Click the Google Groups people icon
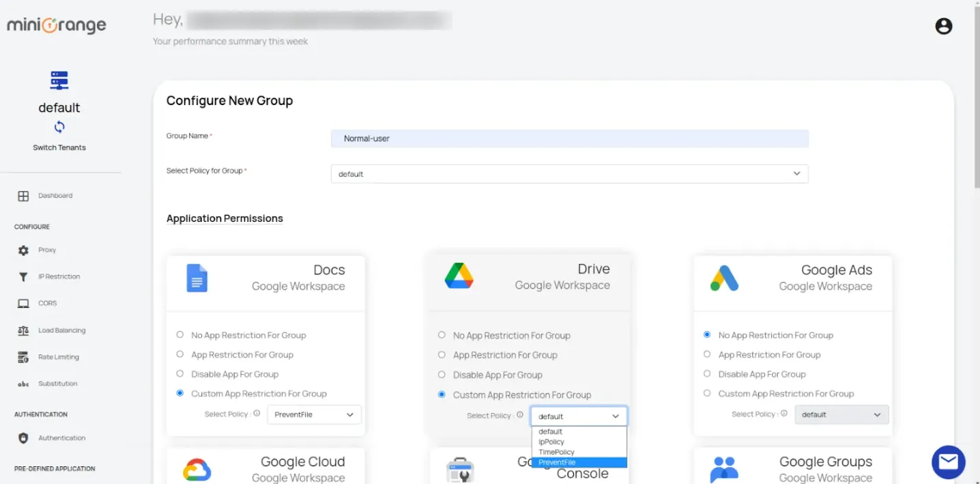Viewport: 980px width, 484px height. [724, 470]
